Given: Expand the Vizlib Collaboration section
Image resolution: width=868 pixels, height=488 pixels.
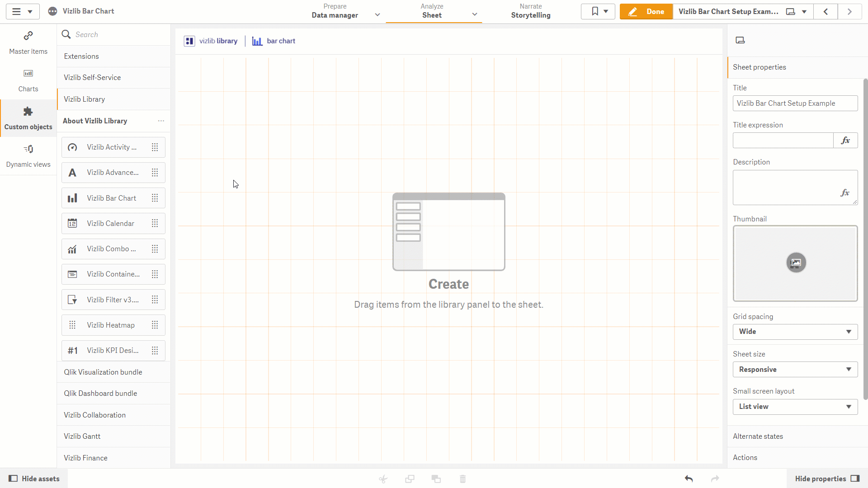Looking at the screenshot, I should pyautogui.click(x=113, y=415).
